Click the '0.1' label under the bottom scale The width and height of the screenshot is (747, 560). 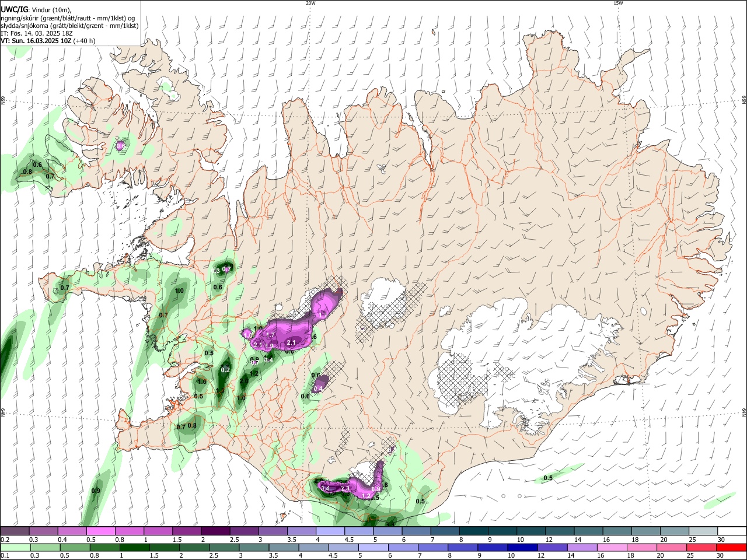point(5,556)
